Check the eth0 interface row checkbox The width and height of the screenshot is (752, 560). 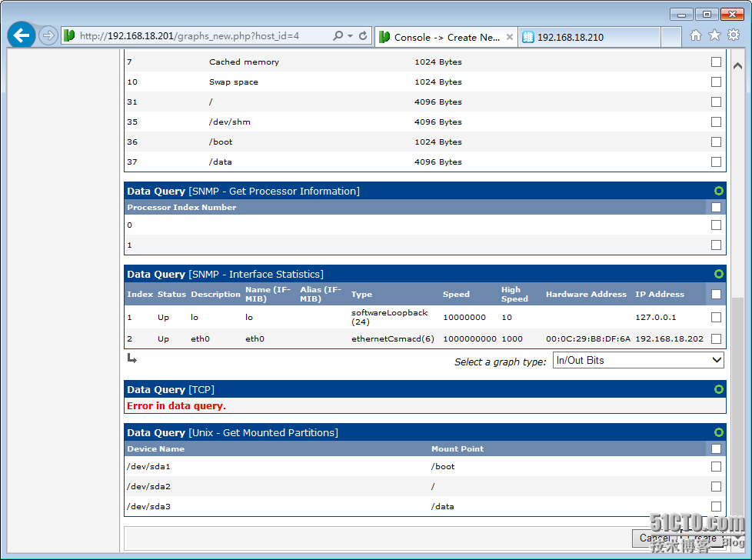pos(716,338)
